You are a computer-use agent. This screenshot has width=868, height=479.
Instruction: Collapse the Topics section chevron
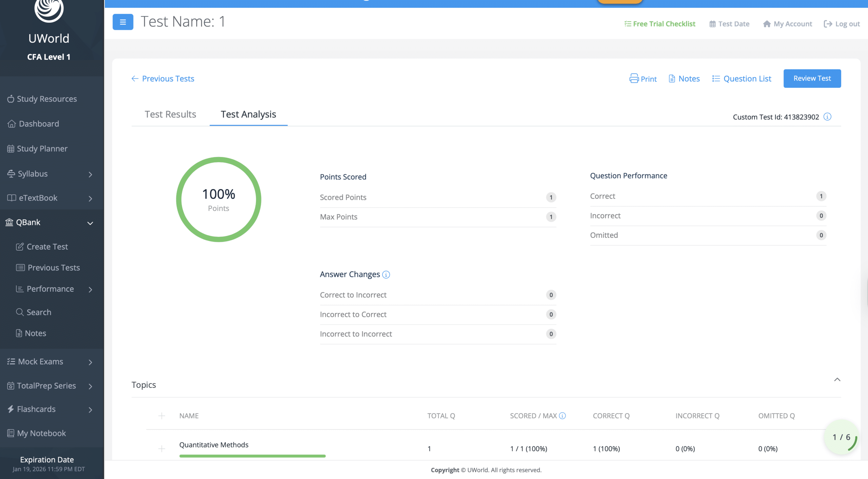[x=837, y=379]
